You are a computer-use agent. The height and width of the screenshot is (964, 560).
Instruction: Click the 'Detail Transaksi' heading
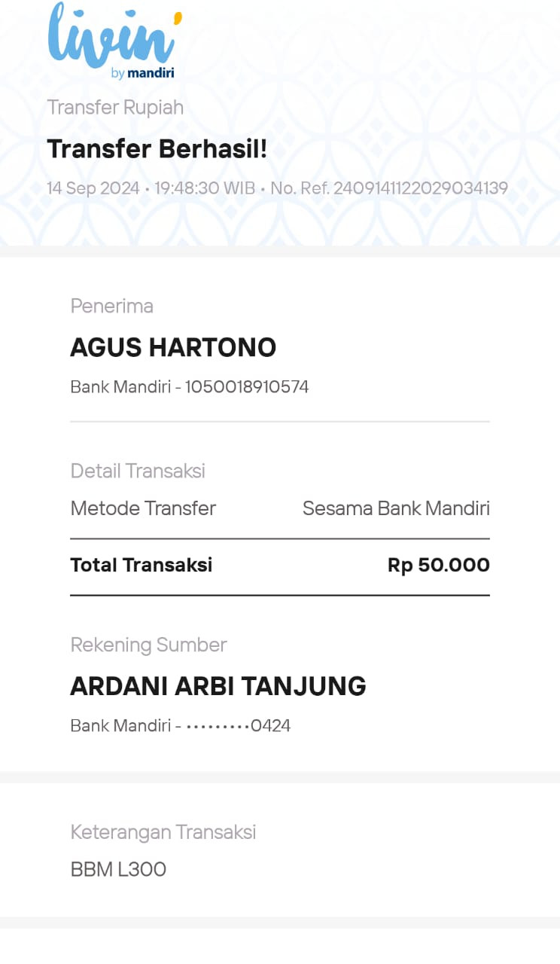(x=138, y=471)
